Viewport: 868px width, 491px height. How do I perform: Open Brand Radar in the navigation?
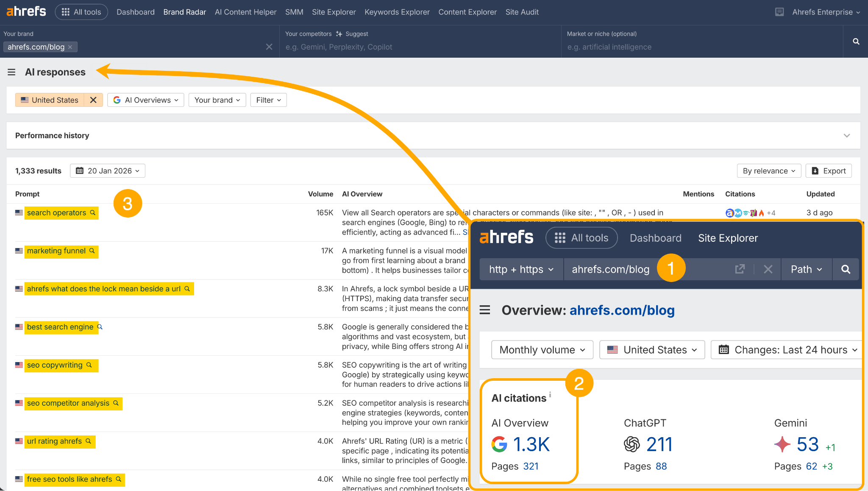(x=184, y=12)
